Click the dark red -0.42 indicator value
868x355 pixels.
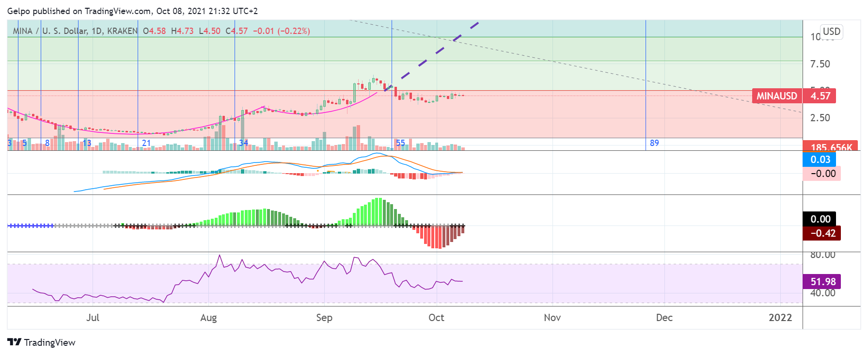[x=822, y=233]
